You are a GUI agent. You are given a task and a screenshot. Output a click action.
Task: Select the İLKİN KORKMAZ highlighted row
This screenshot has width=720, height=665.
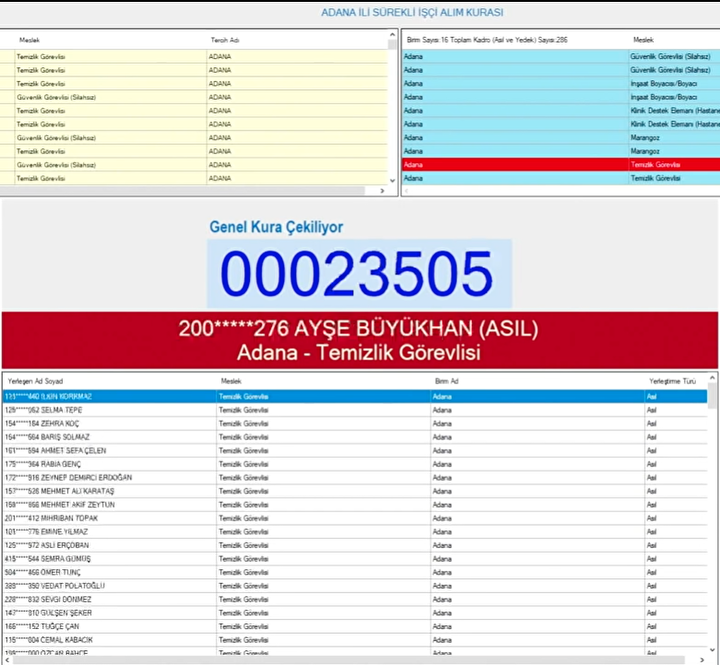point(355,396)
